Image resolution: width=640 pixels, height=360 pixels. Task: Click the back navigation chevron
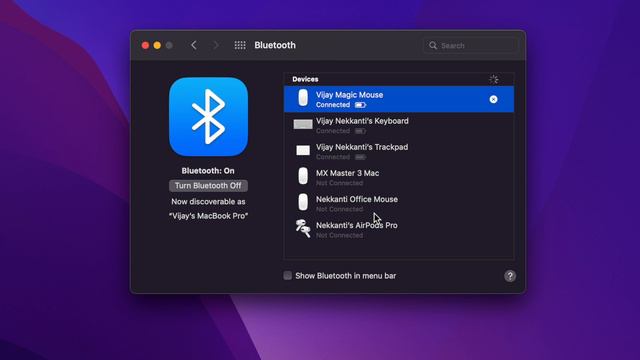coord(194,45)
